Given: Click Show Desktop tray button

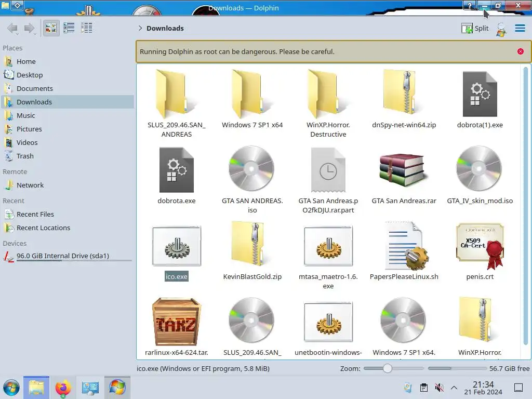Looking at the screenshot, I should coord(518,388).
